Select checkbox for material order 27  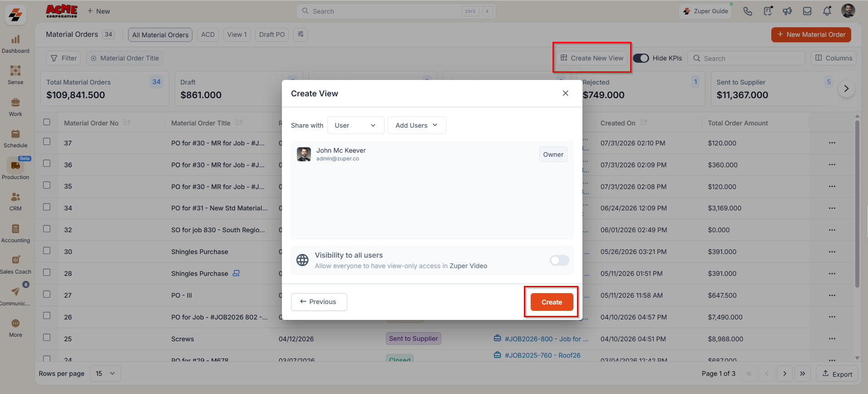(x=47, y=294)
